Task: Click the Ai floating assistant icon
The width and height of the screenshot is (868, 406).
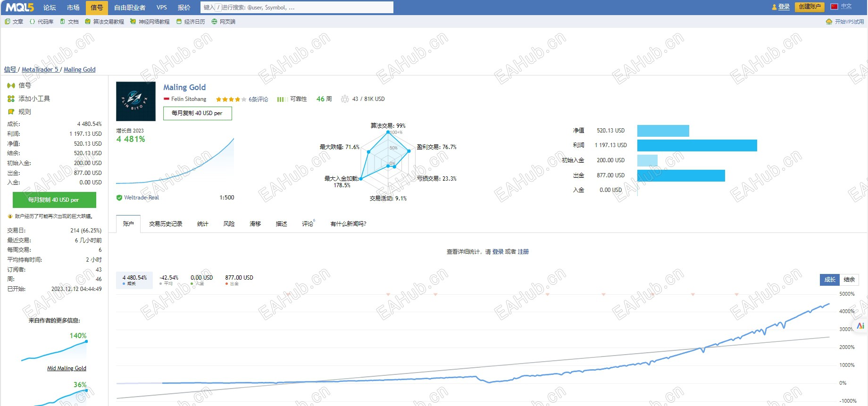Action: 860,326
